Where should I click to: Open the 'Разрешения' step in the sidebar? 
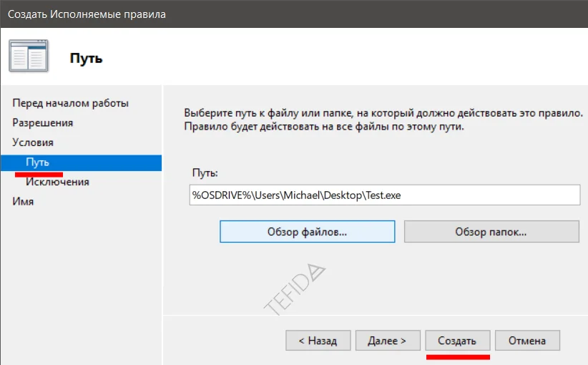(x=42, y=123)
